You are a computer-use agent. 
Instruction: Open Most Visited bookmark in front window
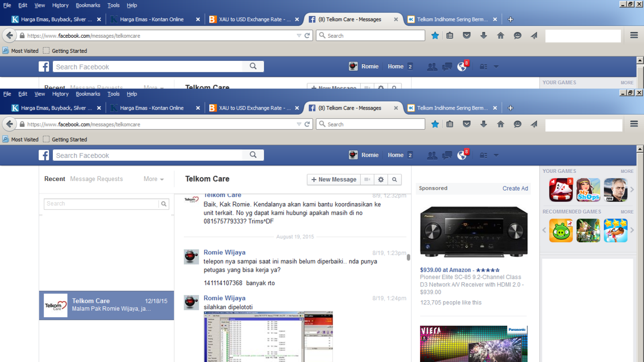[x=21, y=139]
